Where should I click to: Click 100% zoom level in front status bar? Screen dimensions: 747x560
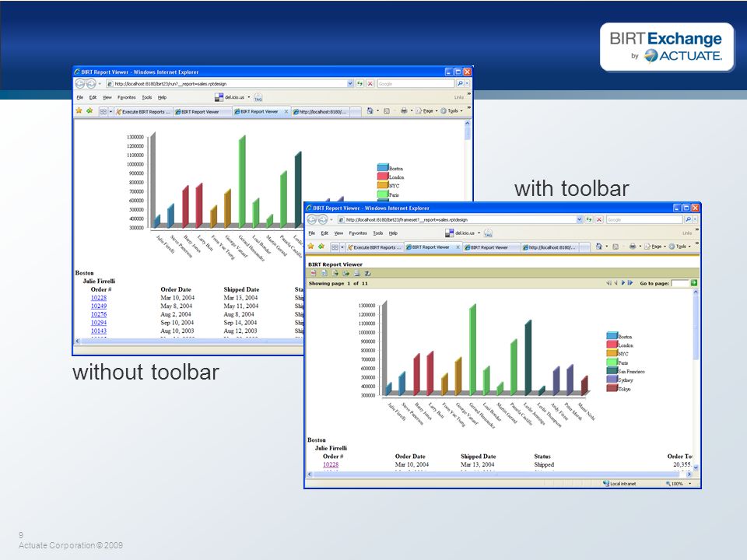pos(677,483)
